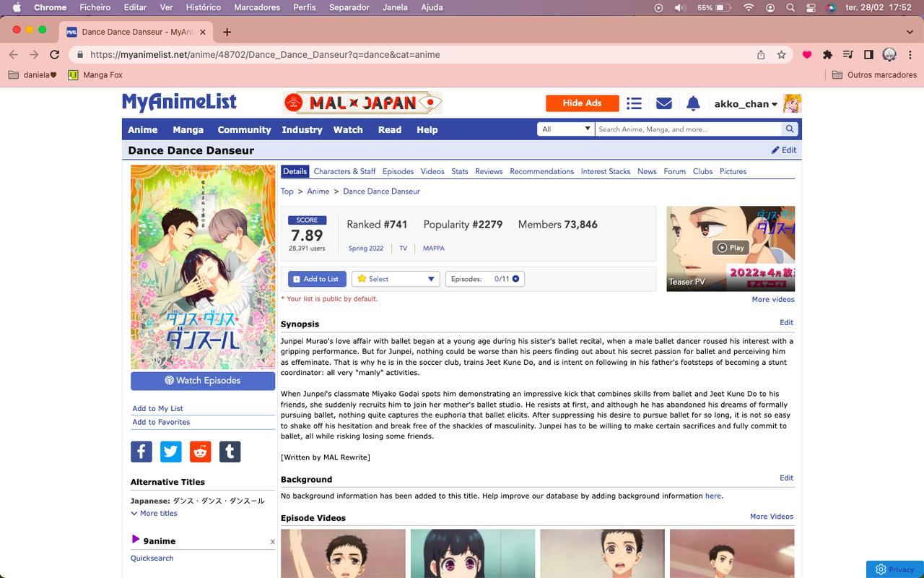Screen dimensions: 924x578
Task: Click the search magnifier button
Action: pos(791,129)
